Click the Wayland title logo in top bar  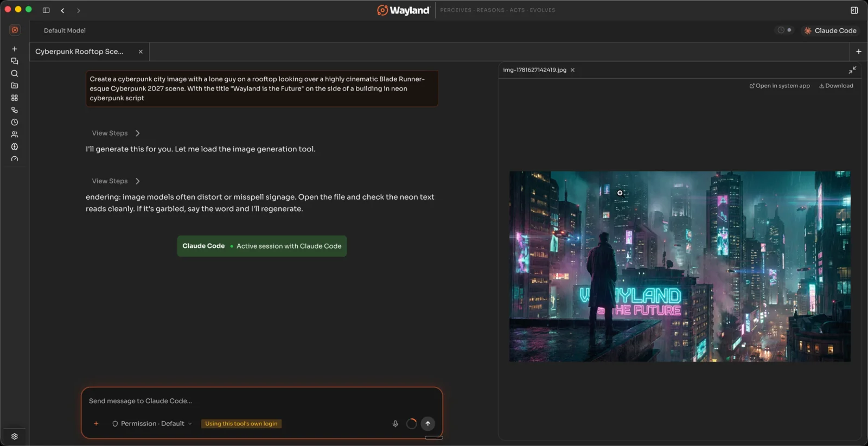pos(404,10)
